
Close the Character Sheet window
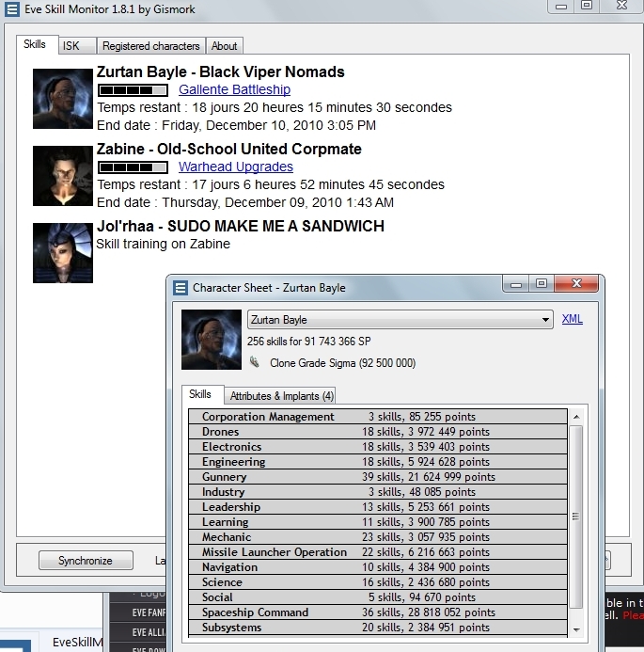(x=576, y=284)
